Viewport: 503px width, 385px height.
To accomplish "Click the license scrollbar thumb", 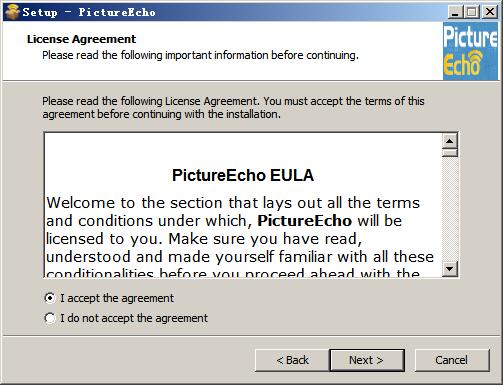I will [450, 153].
